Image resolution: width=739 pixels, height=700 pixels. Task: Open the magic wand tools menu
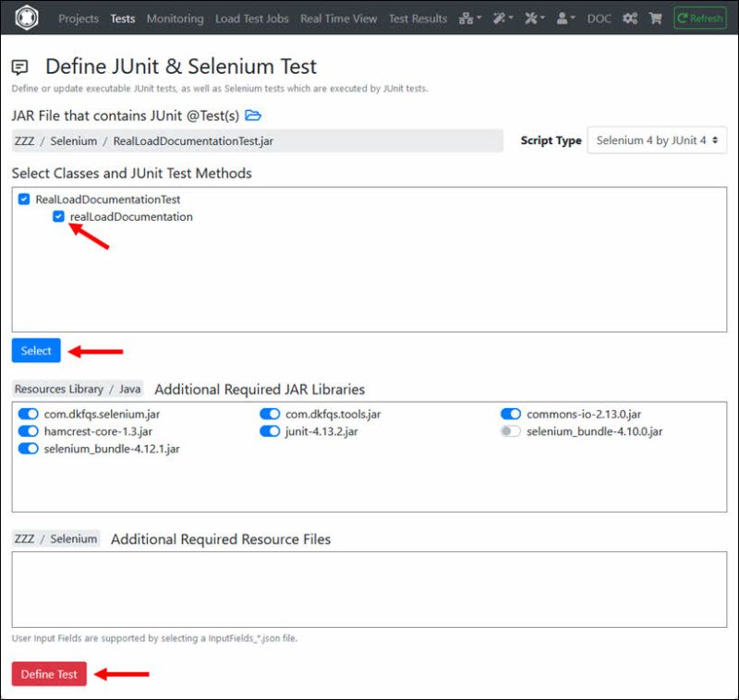pyautogui.click(x=500, y=18)
